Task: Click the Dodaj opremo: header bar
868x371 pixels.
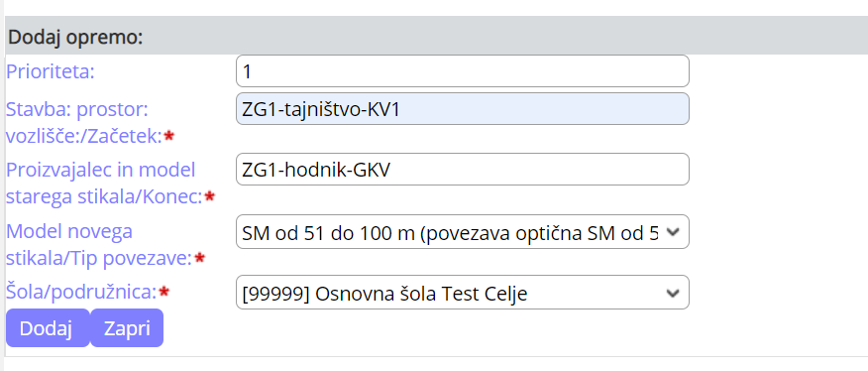Action: pos(436,36)
